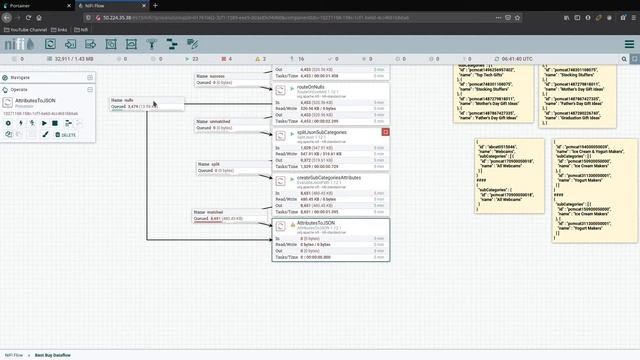640x360 pixels.
Task: Select the Webcams JSON label note
Action: point(509,176)
